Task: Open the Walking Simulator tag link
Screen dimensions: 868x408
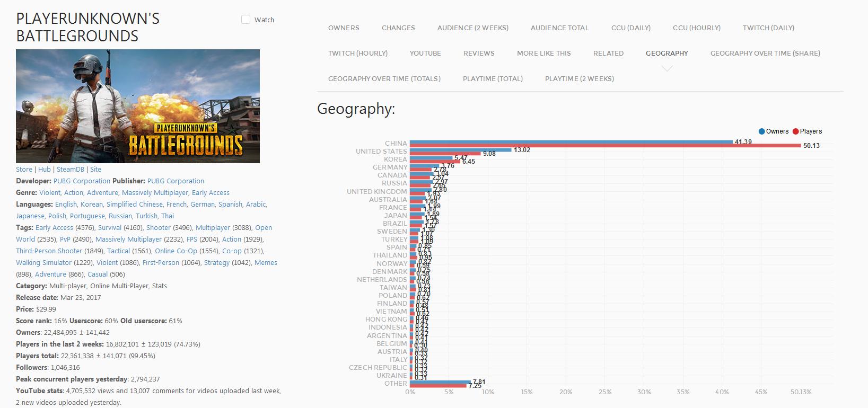Action: 43,263
